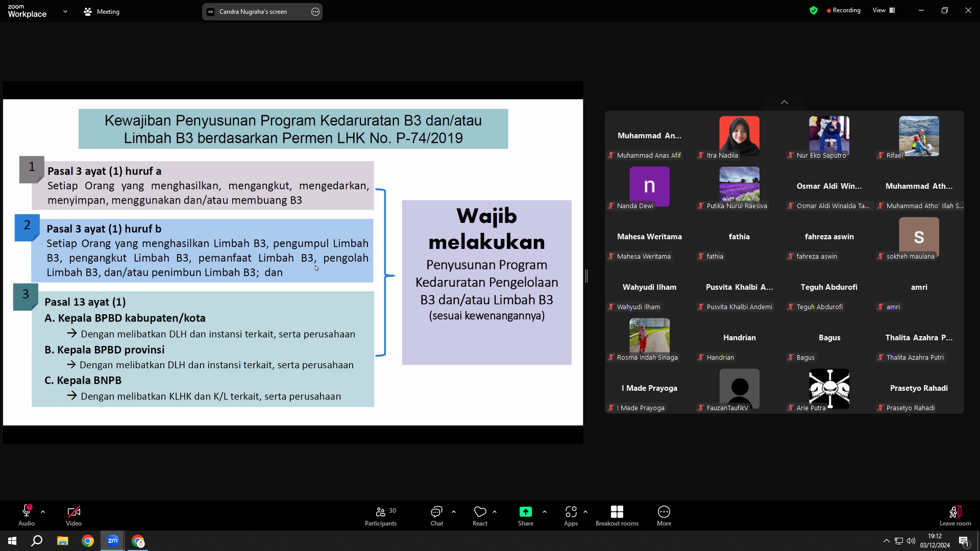The width and height of the screenshot is (980, 551).
Task: Select FauzanTaufikV's silhouette tile
Action: tap(739, 388)
